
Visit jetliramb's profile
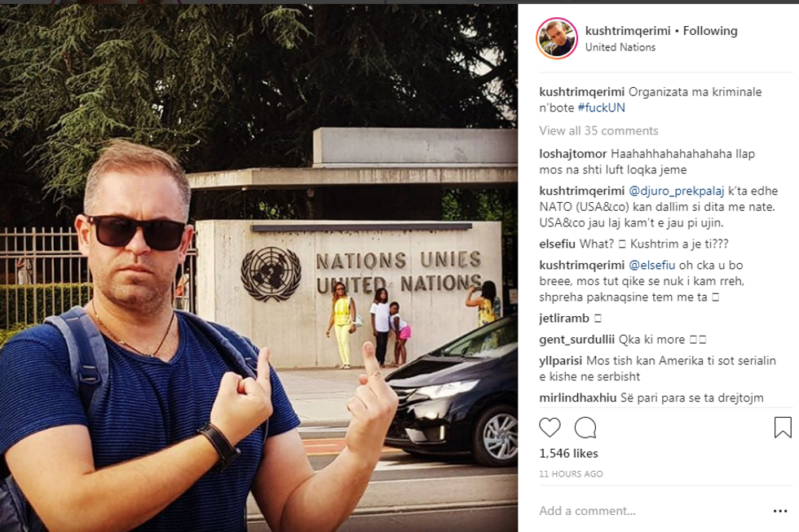coord(564,319)
